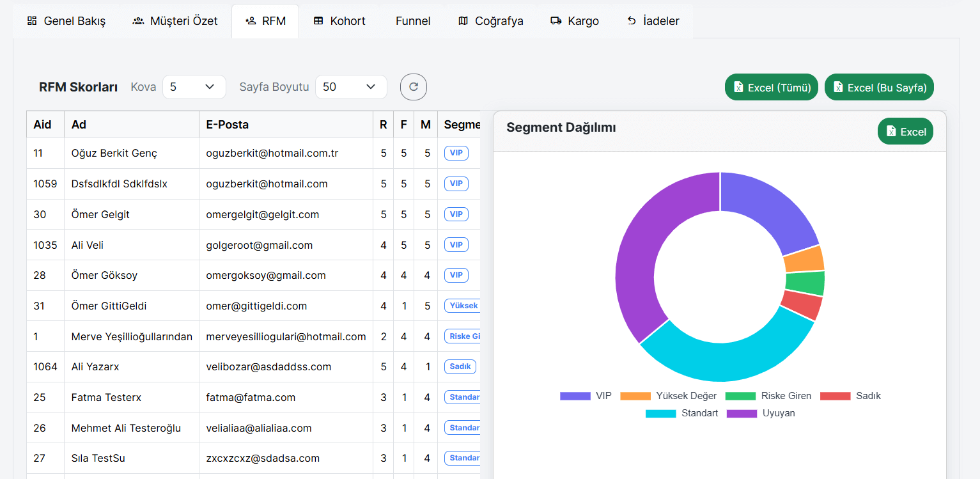Select name Merve Yeşillioğullarından

click(x=132, y=336)
